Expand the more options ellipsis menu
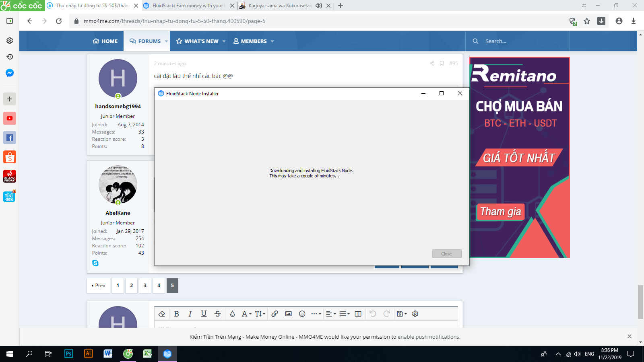 [x=316, y=314]
